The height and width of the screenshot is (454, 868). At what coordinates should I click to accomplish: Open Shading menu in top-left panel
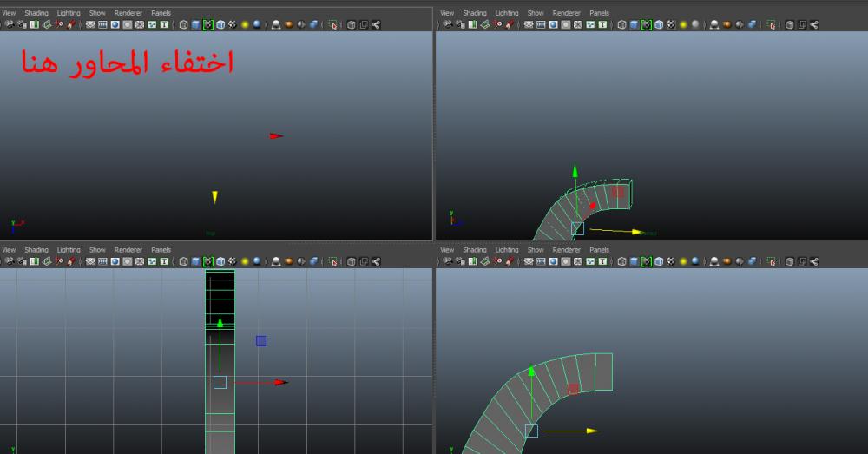(x=36, y=13)
